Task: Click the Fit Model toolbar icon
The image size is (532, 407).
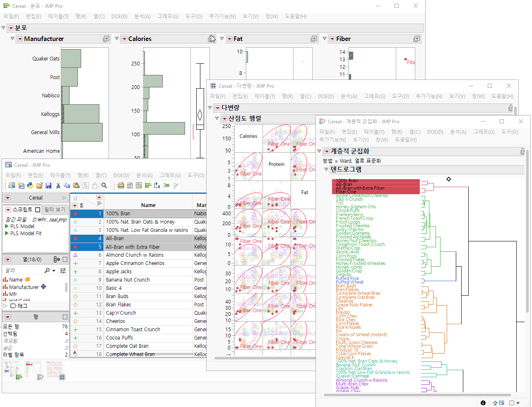Action: tap(166, 185)
